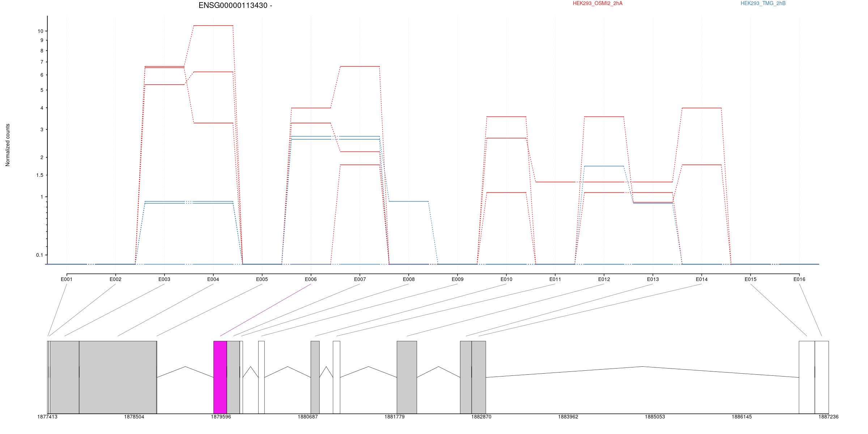Click the HEK293_OSMI2_2hA legend label
The image size is (868, 434).
pyautogui.click(x=597, y=3)
